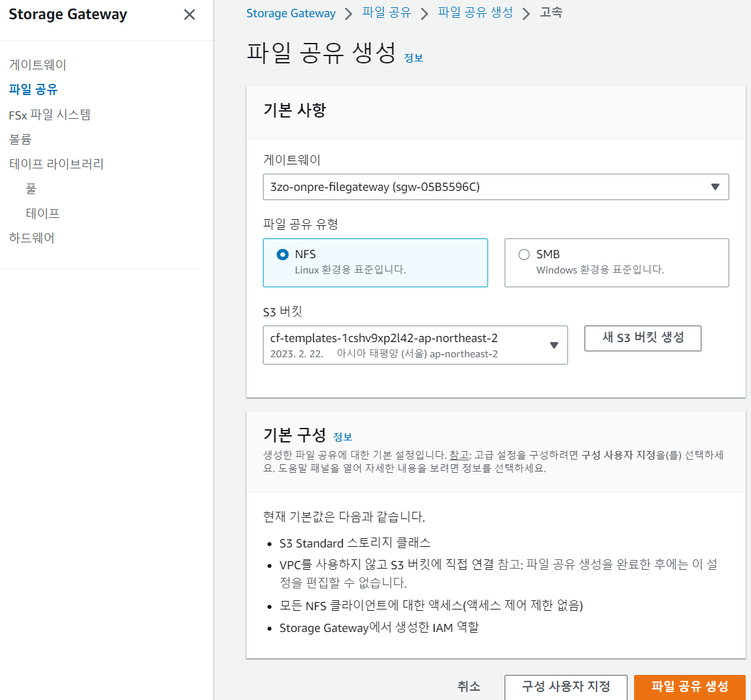Close the Storage Gateway side navigation panel
This screenshot has width=751, height=700.
[189, 15]
